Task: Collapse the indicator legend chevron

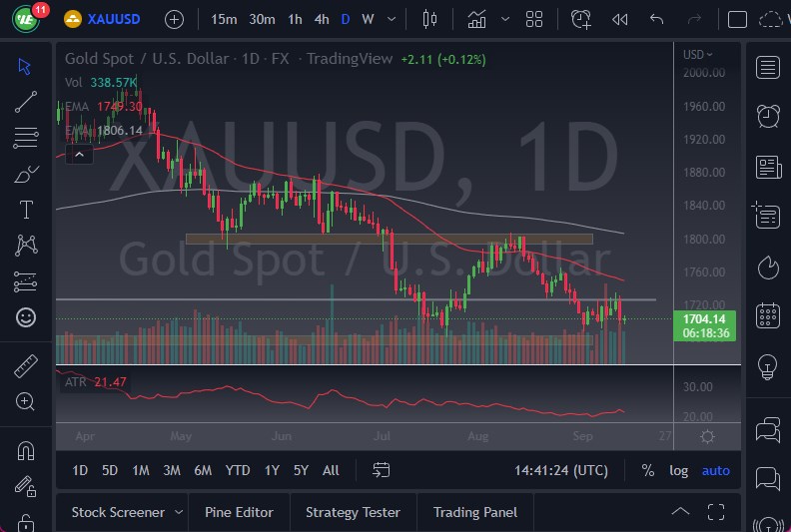Action: point(79,153)
